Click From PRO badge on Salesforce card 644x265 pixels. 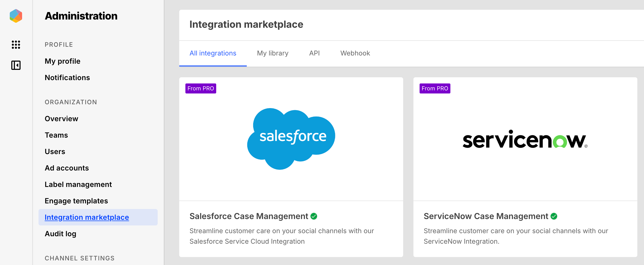pos(201,88)
